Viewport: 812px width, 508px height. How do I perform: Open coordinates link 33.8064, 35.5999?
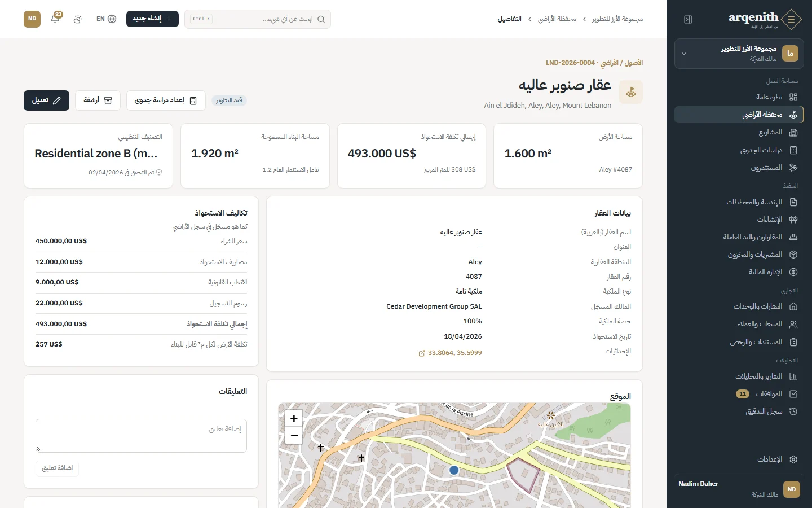pyautogui.click(x=450, y=353)
